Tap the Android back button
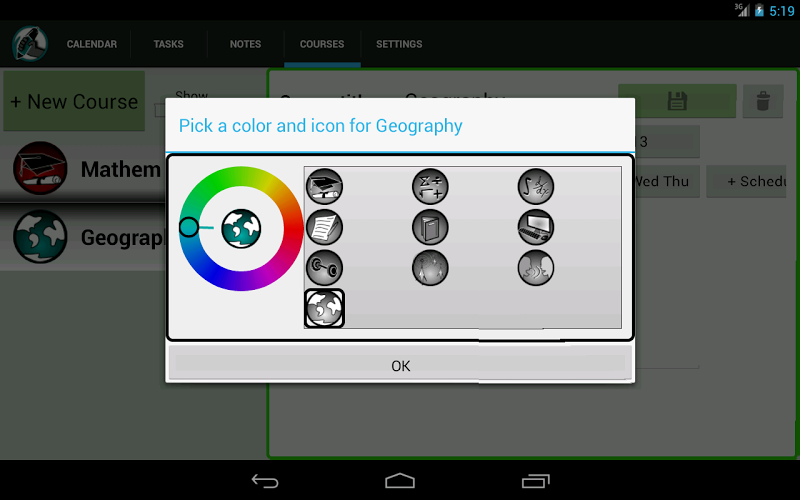 265,481
